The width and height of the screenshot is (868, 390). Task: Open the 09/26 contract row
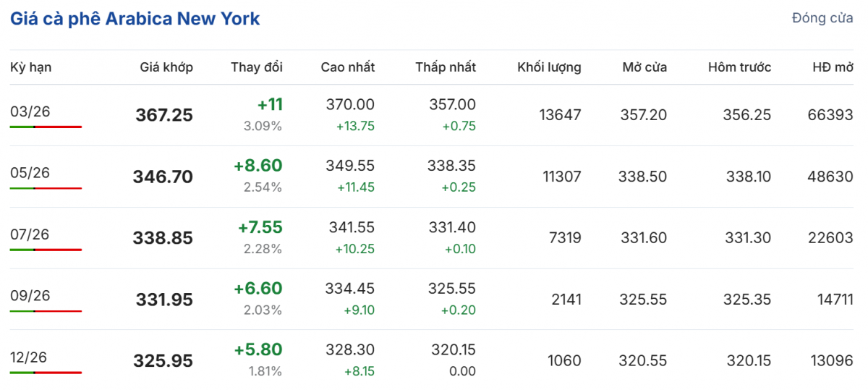tap(30, 295)
